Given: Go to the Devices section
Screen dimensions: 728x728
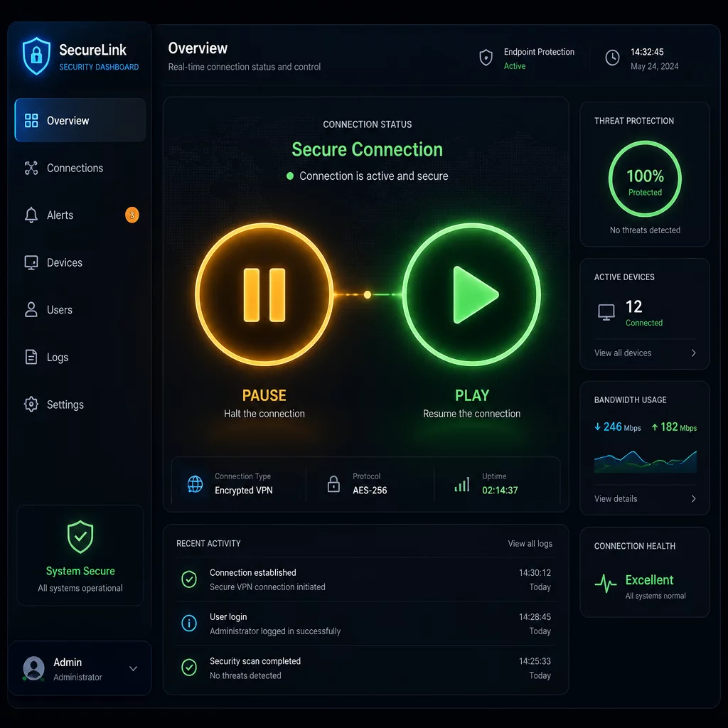Looking at the screenshot, I should pos(80,262).
